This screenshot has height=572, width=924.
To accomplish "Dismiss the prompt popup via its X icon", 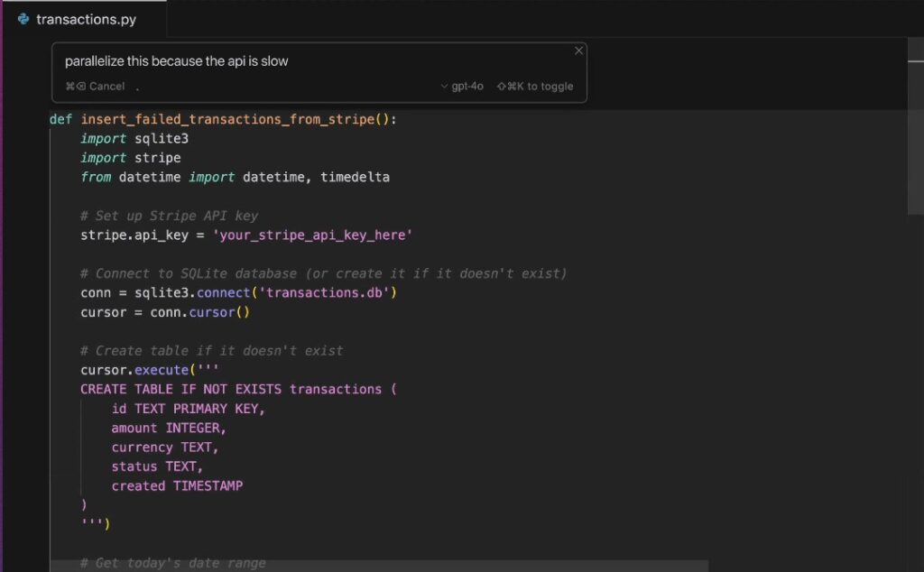I will 578,51.
